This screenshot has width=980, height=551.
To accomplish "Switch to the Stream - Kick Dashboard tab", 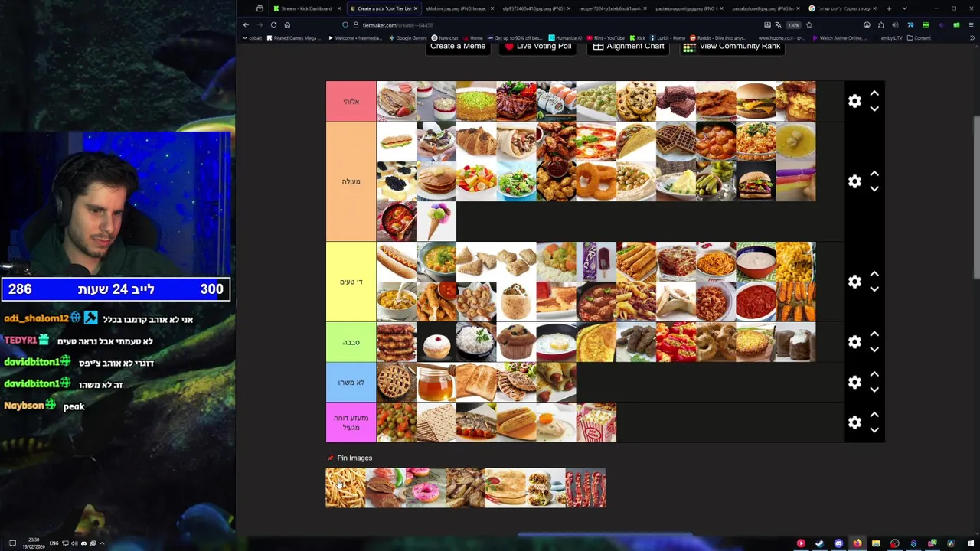I will point(306,8).
